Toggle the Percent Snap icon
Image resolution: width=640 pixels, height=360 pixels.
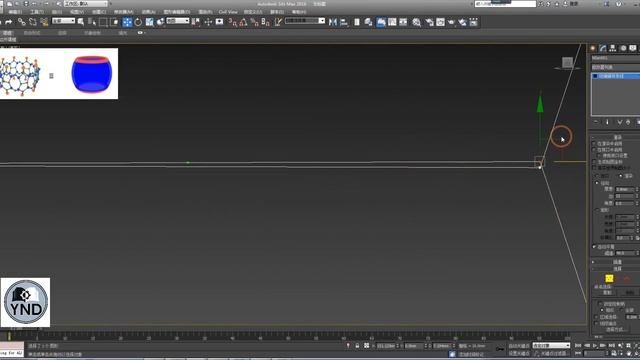[x=254, y=22]
